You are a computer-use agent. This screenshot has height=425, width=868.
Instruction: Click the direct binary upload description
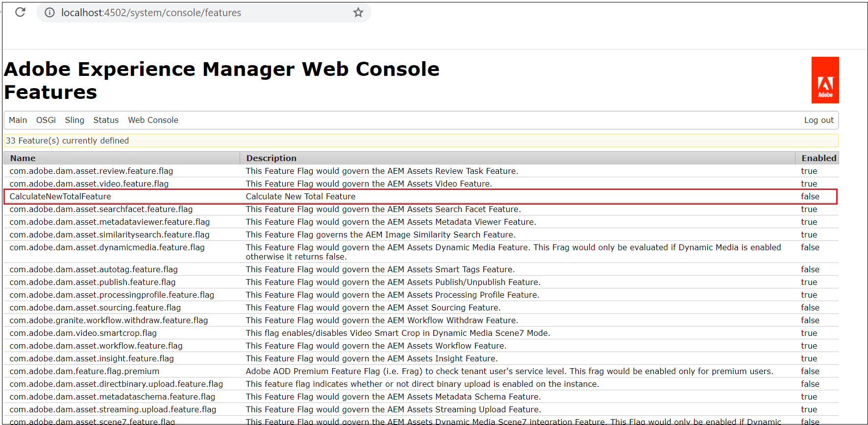click(x=422, y=384)
